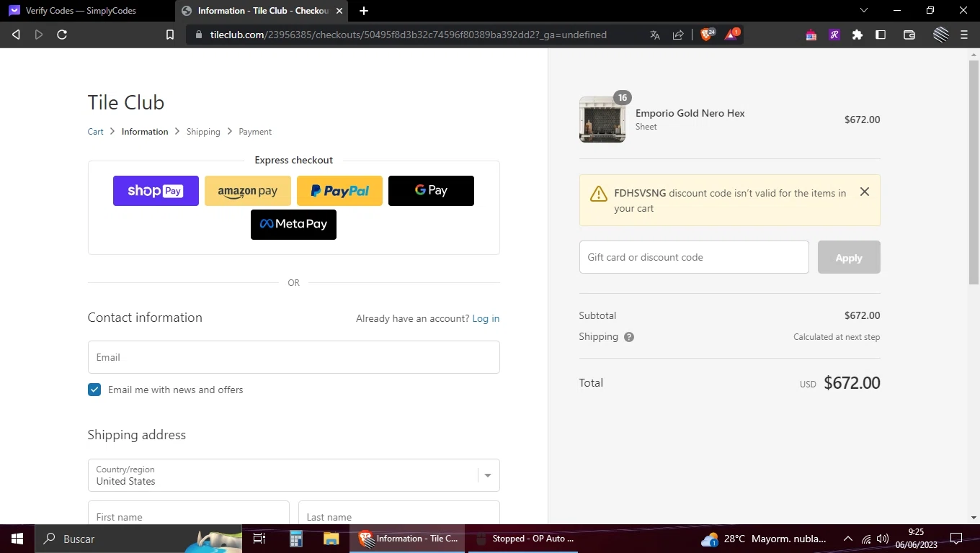Focus the Email input field
This screenshot has height=553, width=980.
pos(294,357)
